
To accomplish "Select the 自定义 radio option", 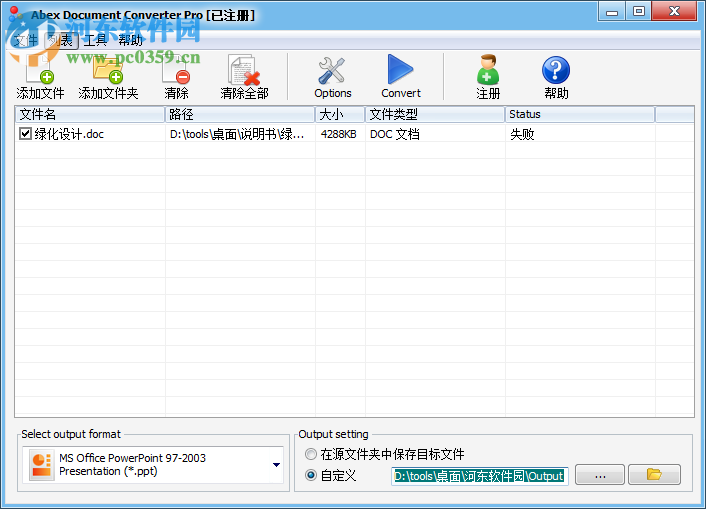I will tap(311, 475).
